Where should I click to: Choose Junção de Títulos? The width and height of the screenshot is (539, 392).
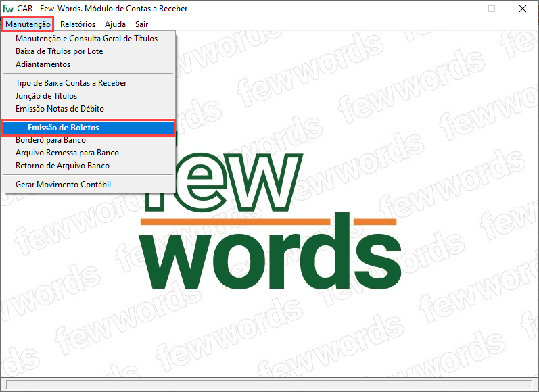[89, 96]
